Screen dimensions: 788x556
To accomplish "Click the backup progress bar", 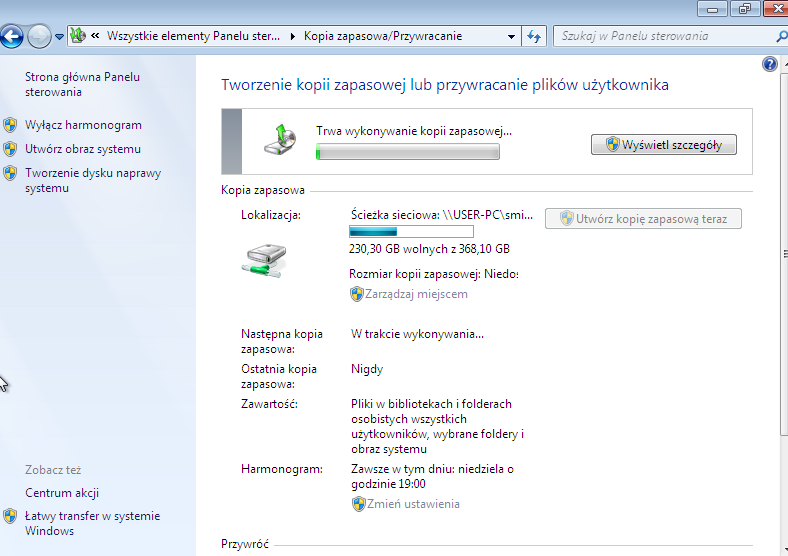I will pos(408,151).
